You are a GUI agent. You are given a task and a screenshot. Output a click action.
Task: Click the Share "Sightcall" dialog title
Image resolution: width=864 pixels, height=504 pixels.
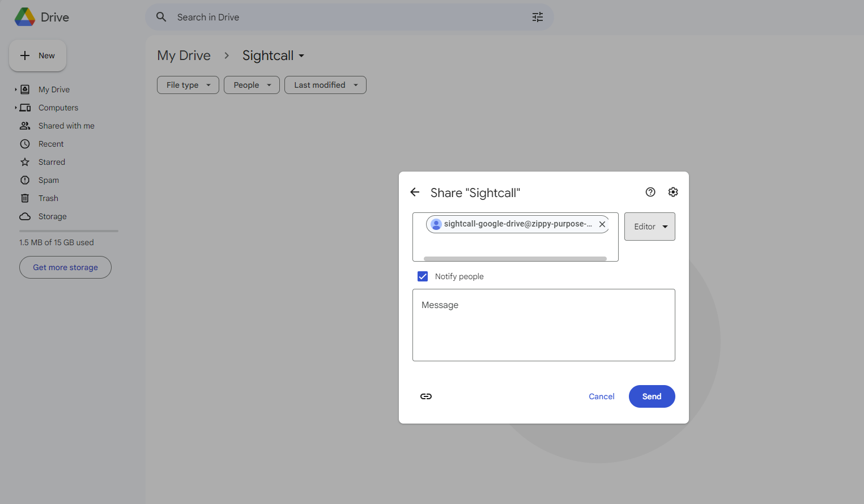point(475,193)
